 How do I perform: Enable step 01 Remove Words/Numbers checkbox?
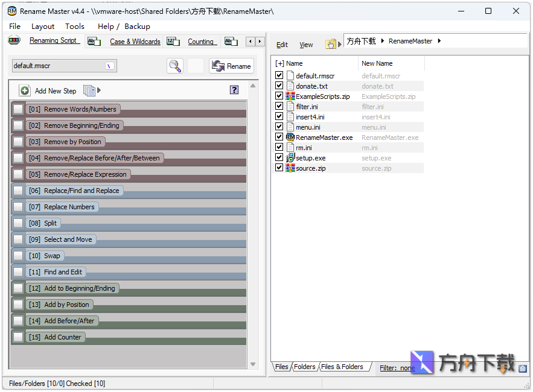[x=18, y=109]
